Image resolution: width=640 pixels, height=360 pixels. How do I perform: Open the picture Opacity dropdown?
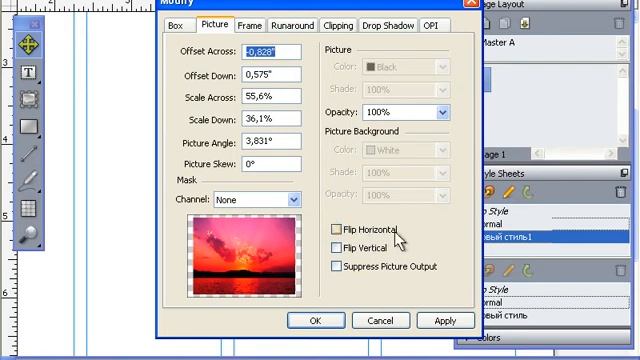pos(442,112)
